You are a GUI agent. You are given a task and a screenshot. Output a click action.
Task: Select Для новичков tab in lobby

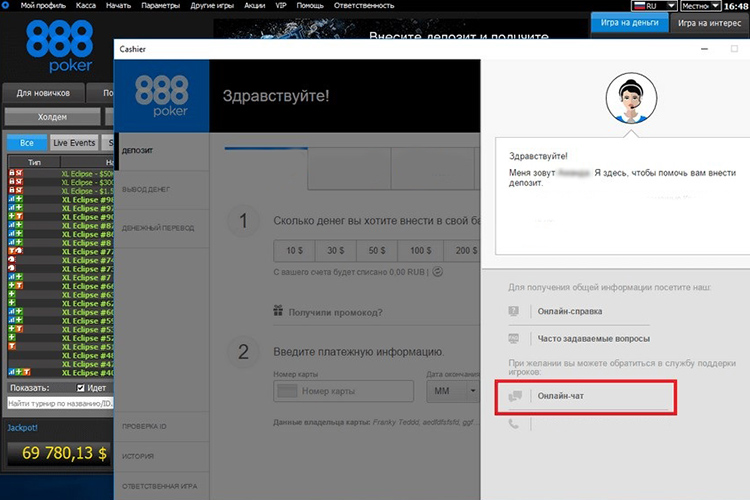pos(44,93)
